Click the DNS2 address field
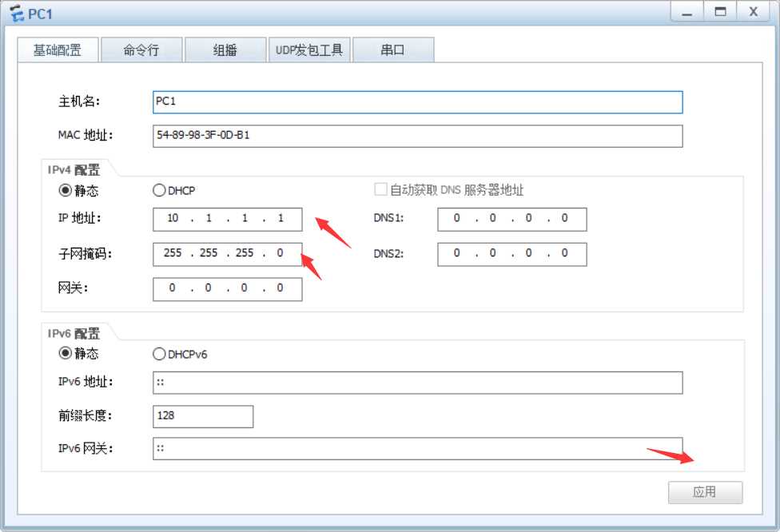Image resolution: width=780 pixels, height=532 pixels. pos(512,254)
